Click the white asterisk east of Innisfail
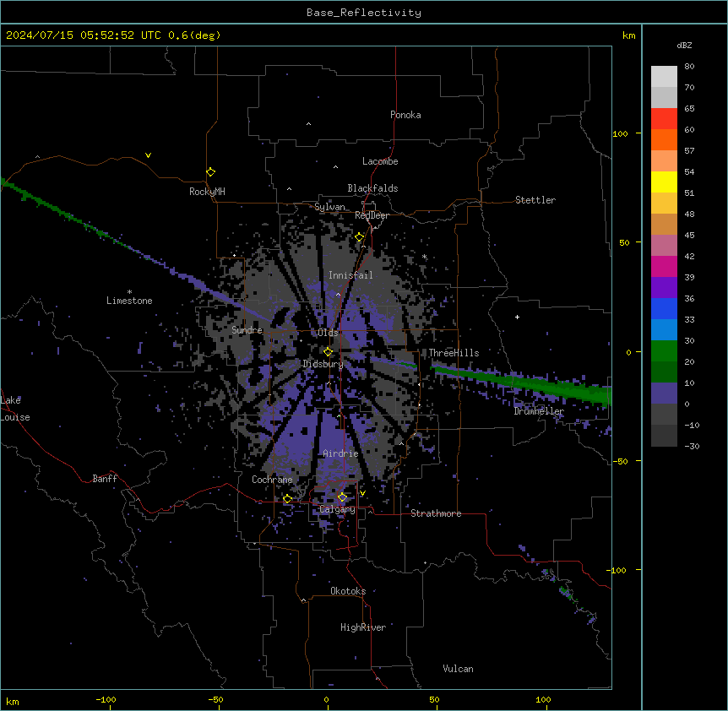Image resolution: width=728 pixels, height=711 pixels. coord(424,256)
